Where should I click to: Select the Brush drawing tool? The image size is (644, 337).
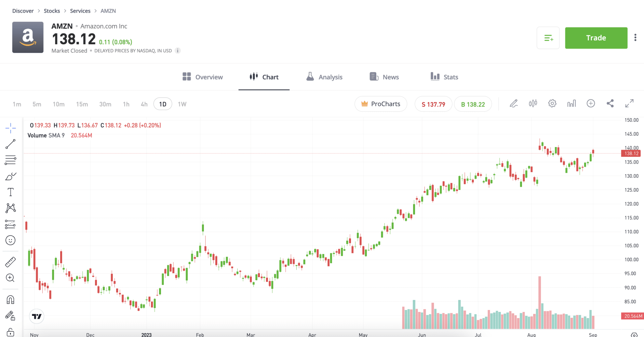11,176
